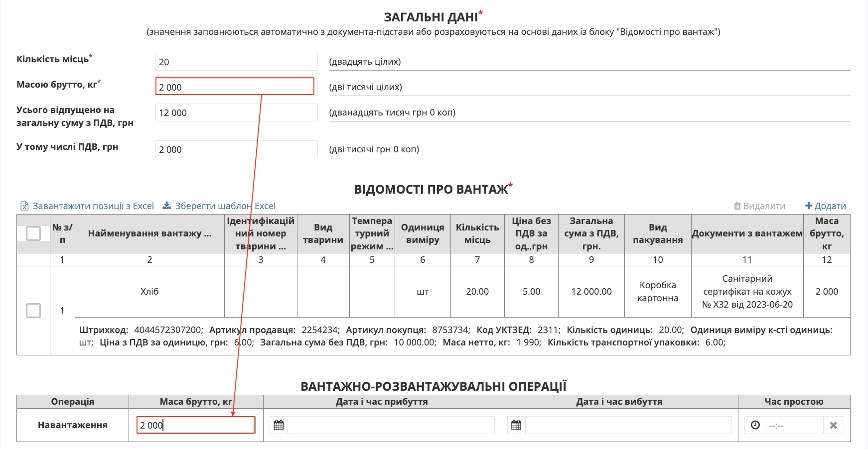Click the '20.00' quantity cell

[477, 292]
